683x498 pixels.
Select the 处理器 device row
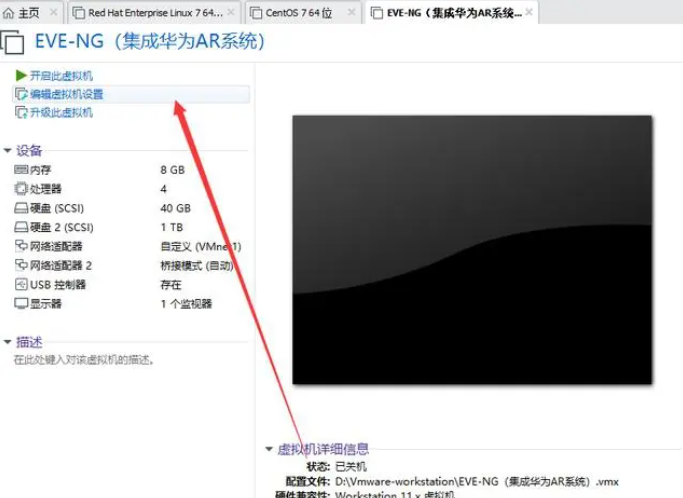coord(131,189)
